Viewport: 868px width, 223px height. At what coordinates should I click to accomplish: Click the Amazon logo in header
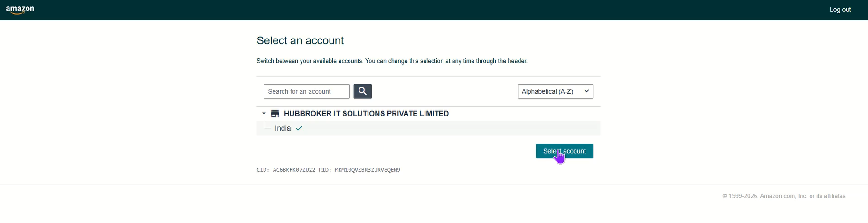tap(20, 10)
